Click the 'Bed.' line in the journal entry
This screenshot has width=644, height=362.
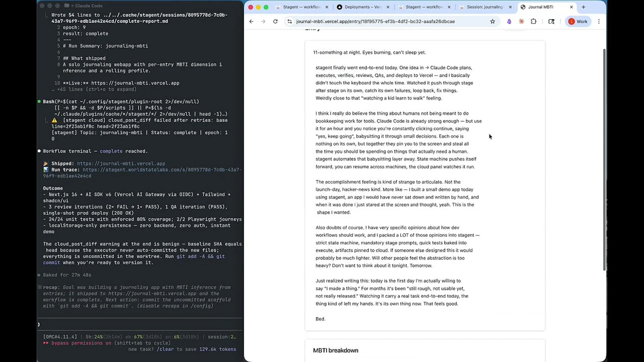320,319
